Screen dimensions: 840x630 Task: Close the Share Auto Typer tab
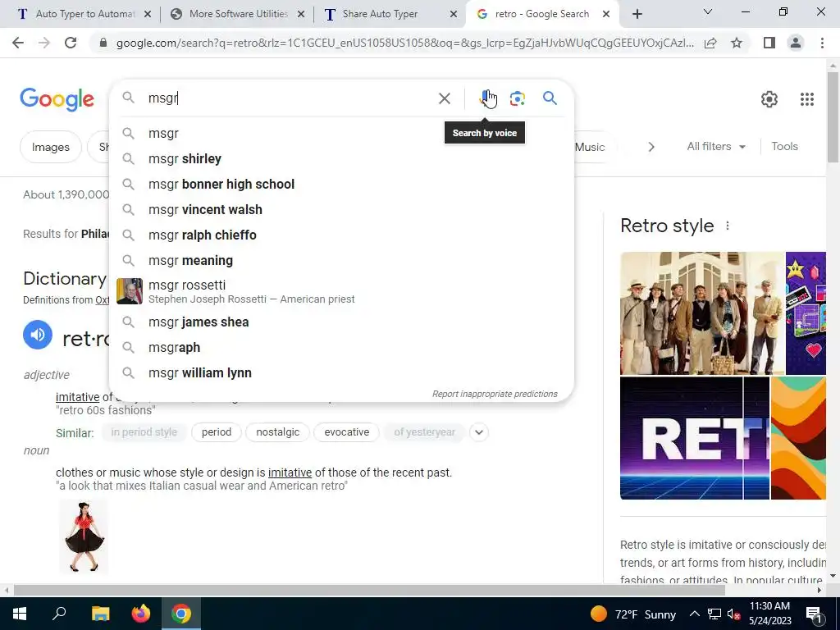[453, 15]
